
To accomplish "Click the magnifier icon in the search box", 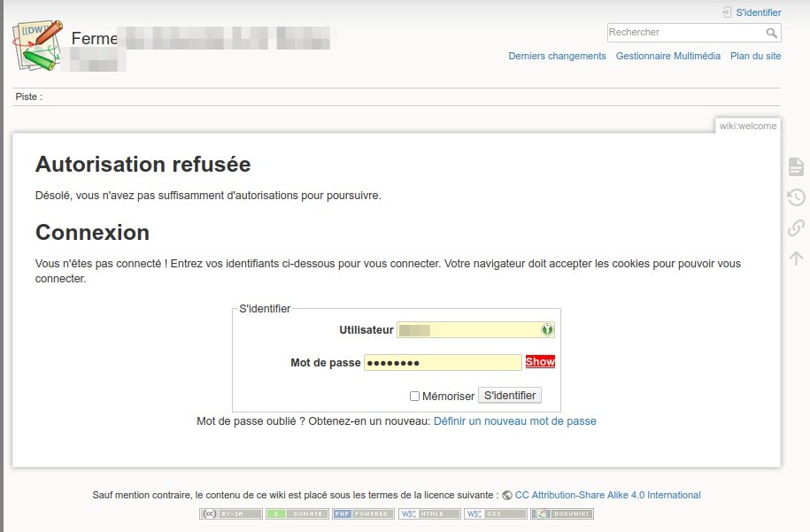I will coord(772,33).
